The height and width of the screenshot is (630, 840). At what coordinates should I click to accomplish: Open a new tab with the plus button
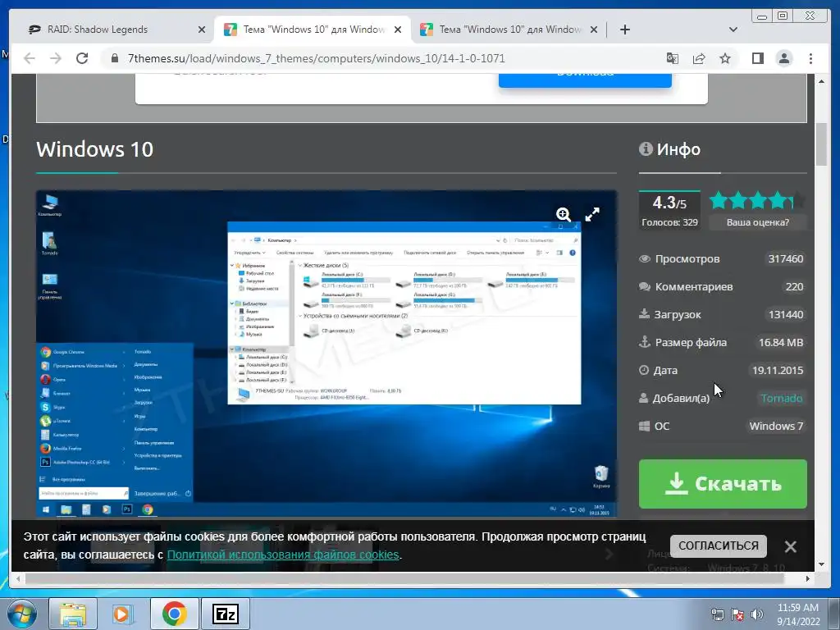(624, 30)
